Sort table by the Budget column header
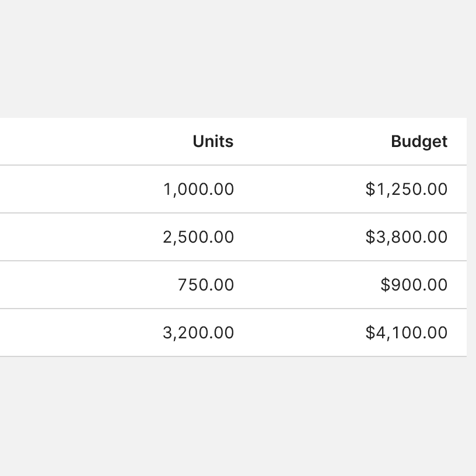This screenshot has height=476, width=476. click(x=419, y=142)
